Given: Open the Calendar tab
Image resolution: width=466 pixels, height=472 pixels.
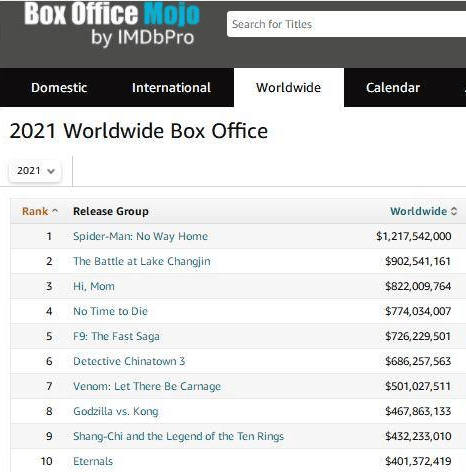Looking at the screenshot, I should [393, 88].
